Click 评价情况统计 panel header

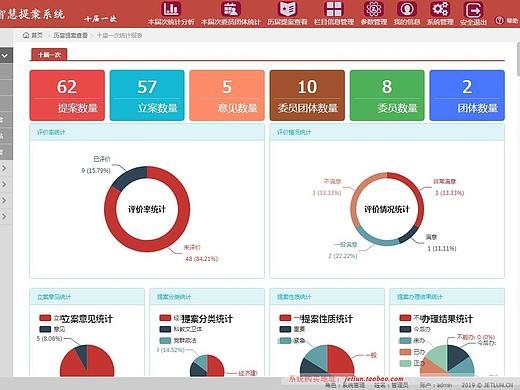pyautogui.click(x=387, y=132)
